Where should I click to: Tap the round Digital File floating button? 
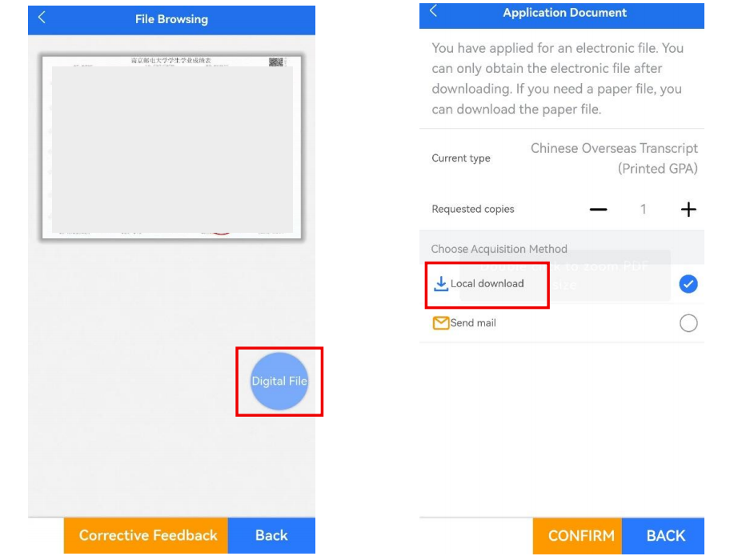tap(279, 381)
